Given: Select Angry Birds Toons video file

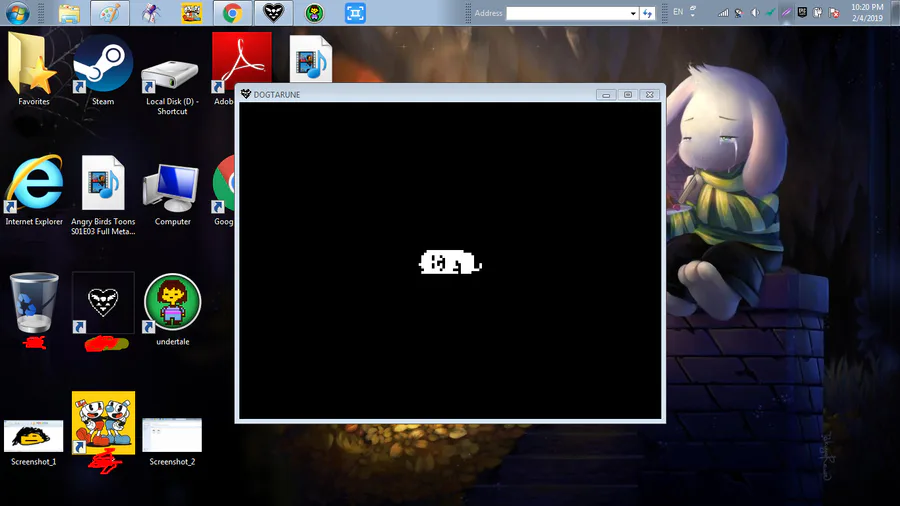Looking at the screenshot, I should pyautogui.click(x=103, y=195).
